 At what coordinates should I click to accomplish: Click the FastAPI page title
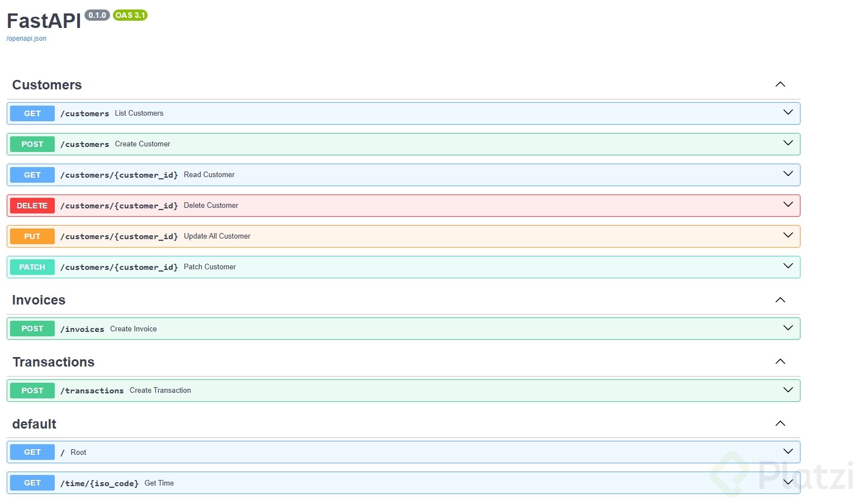point(44,21)
